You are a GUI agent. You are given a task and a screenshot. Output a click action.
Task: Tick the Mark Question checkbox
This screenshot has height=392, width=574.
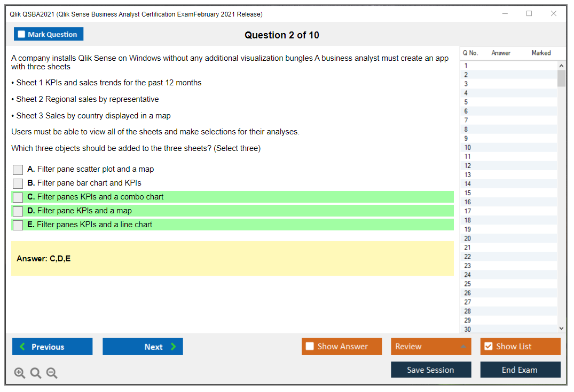tap(22, 35)
